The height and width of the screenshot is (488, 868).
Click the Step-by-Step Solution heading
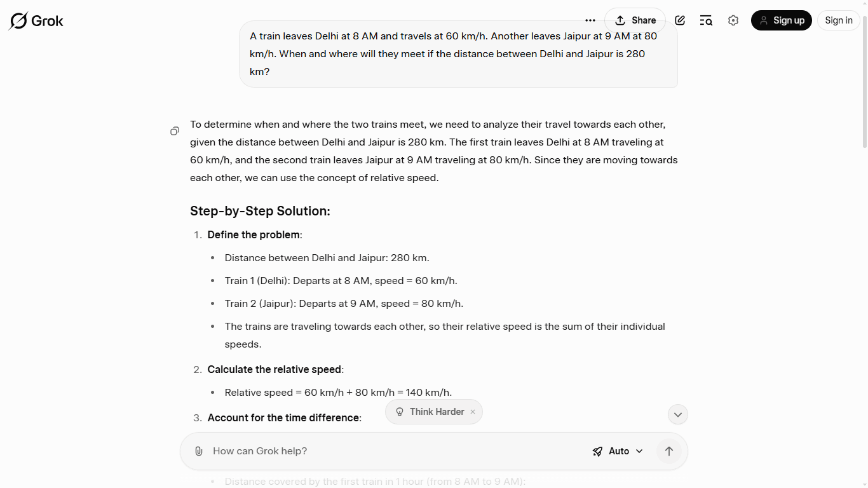[x=260, y=211]
